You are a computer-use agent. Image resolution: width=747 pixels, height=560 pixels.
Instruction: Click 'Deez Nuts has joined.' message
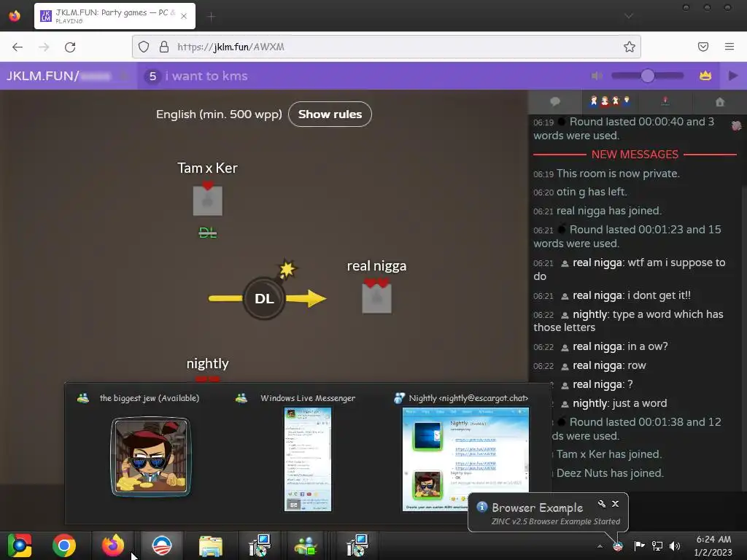[x=610, y=472]
